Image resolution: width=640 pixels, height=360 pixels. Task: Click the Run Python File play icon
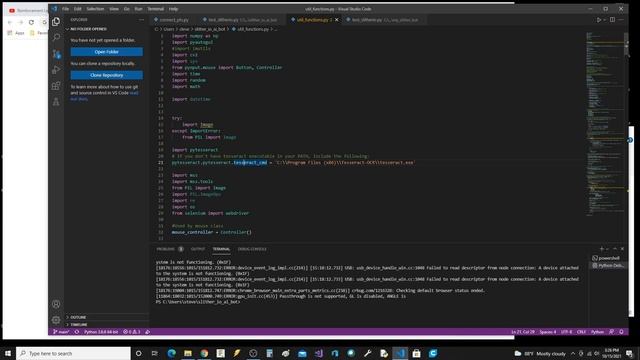pos(598,20)
